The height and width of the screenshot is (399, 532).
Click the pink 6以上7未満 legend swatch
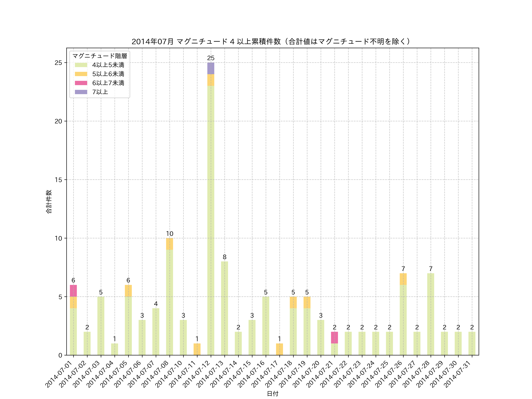pos(81,83)
